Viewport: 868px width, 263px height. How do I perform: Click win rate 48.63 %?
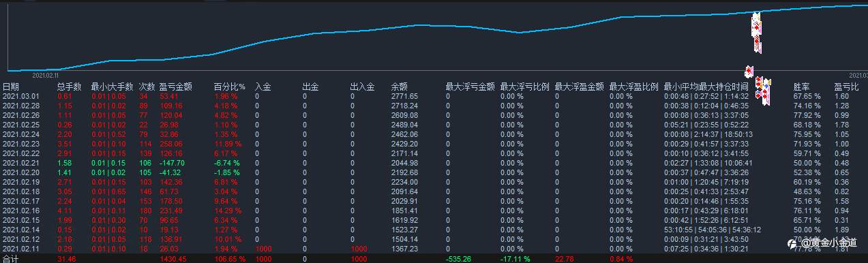807,191
